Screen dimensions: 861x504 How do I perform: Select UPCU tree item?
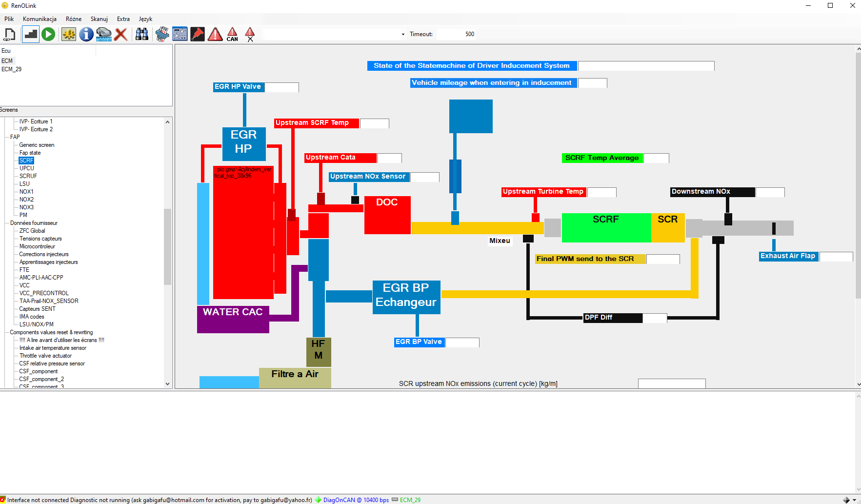(x=27, y=168)
